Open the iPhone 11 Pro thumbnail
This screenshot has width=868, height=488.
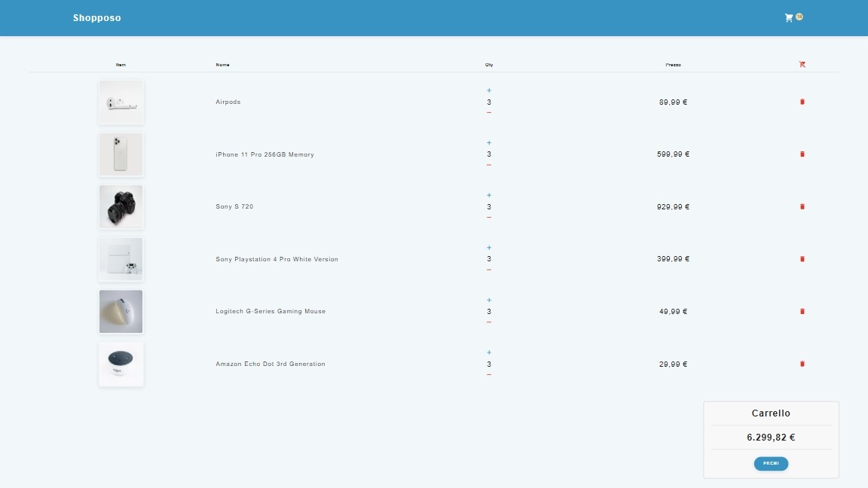pos(121,154)
